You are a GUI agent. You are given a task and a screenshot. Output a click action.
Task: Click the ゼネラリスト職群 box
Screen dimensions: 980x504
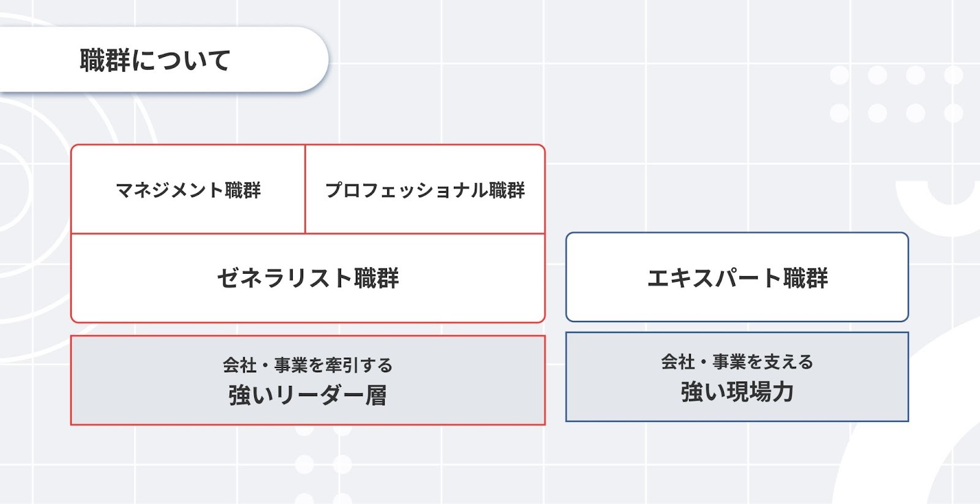pyautogui.click(x=308, y=278)
